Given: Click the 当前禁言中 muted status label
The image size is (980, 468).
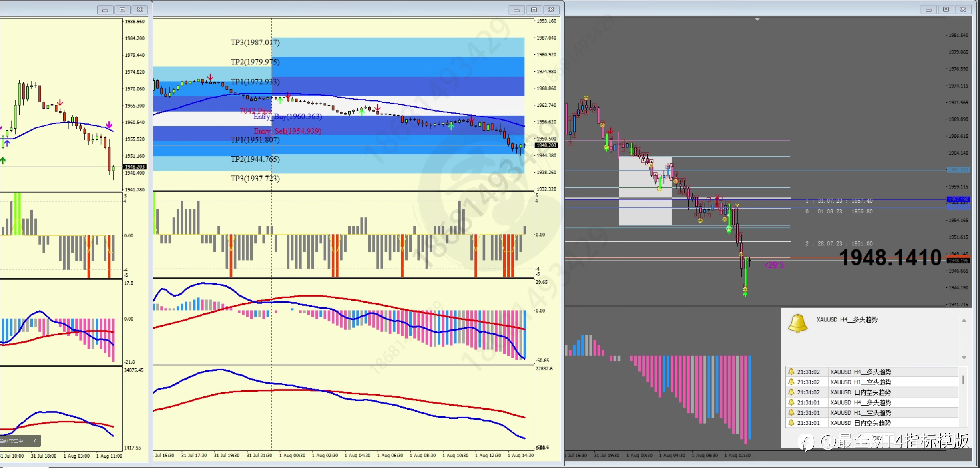Looking at the screenshot, I should [12, 441].
